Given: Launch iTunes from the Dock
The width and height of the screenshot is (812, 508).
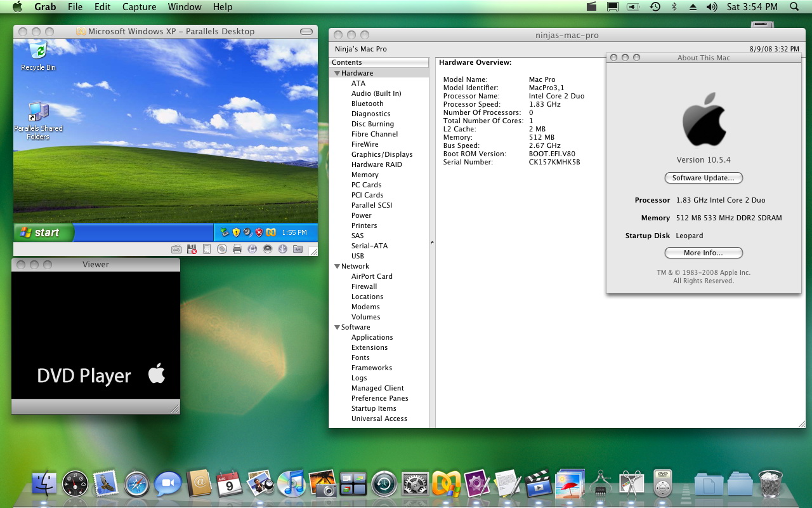Looking at the screenshot, I should click(291, 484).
